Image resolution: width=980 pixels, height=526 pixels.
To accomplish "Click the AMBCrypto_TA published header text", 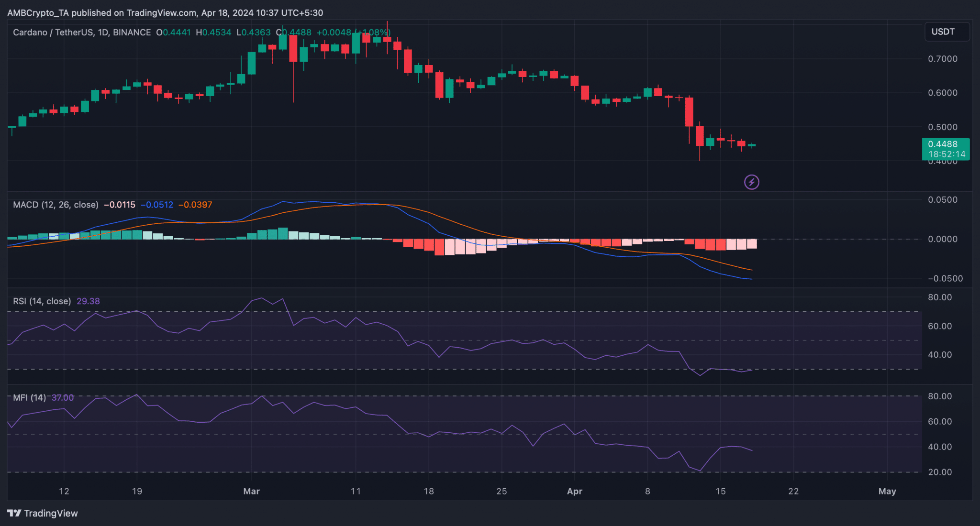I will coord(165,13).
